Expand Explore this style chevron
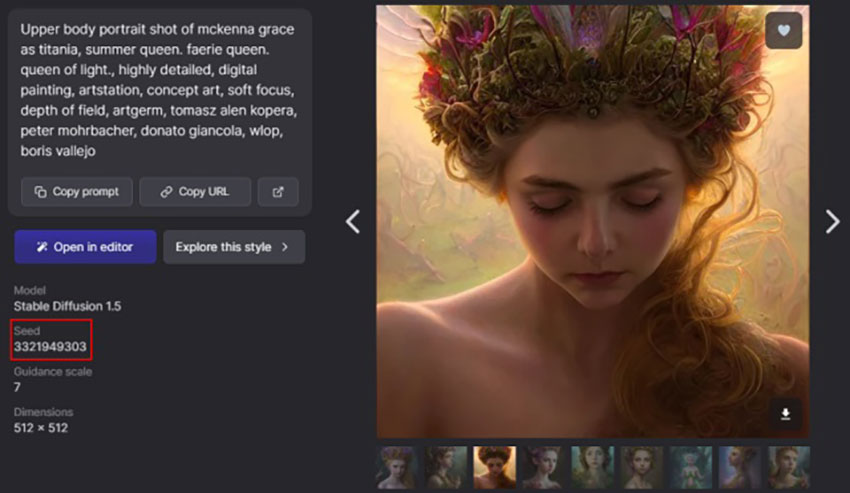The image size is (850, 493). [285, 247]
